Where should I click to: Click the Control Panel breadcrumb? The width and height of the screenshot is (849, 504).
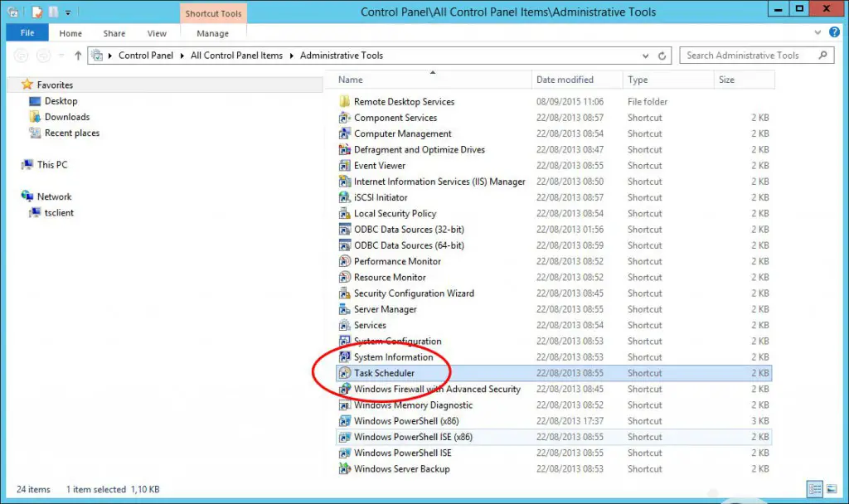coord(146,56)
